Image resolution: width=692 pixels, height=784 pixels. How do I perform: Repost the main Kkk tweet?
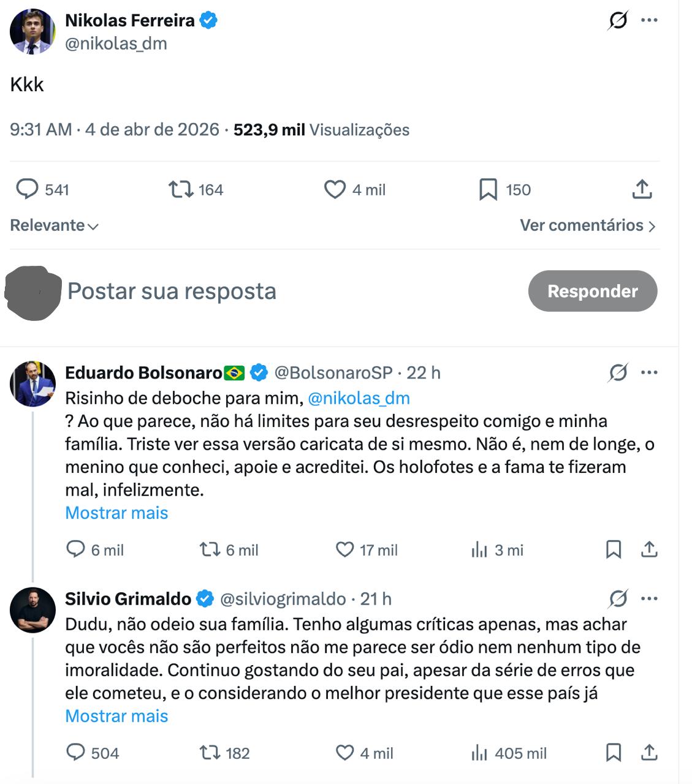181,190
